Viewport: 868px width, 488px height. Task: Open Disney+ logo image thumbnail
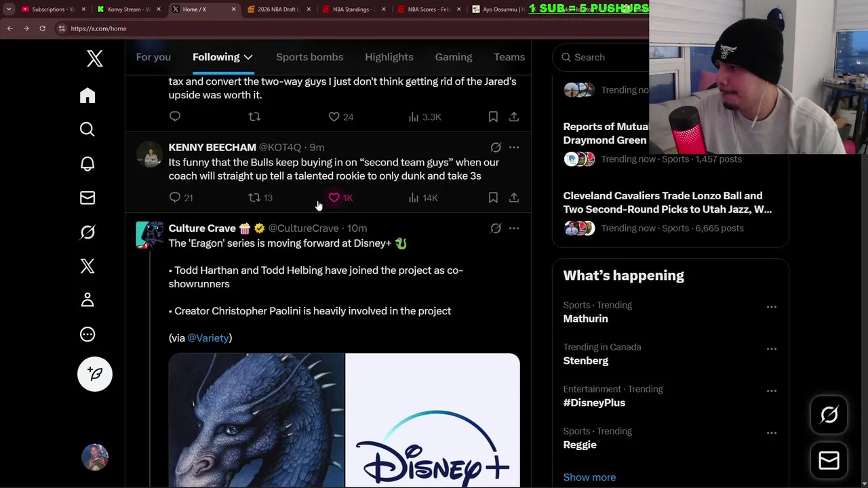433,420
